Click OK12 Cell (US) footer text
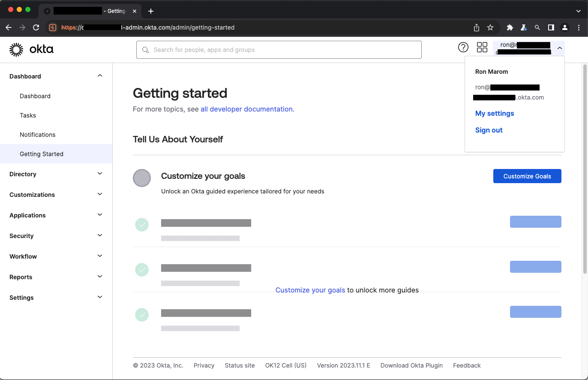 coord(286,365)
